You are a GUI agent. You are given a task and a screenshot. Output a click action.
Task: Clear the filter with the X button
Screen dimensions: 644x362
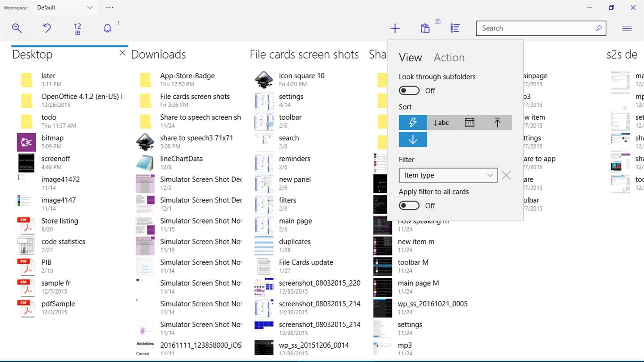[506, 175]
